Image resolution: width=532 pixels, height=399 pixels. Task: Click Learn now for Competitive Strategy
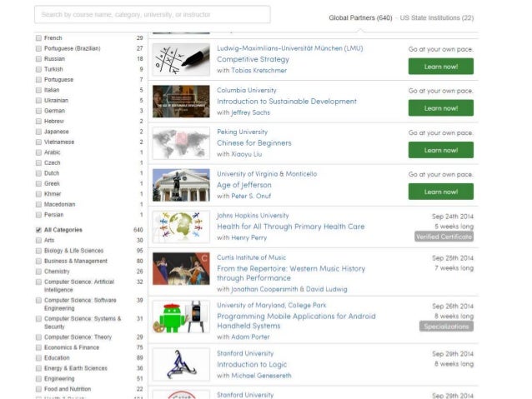point(441,67)
